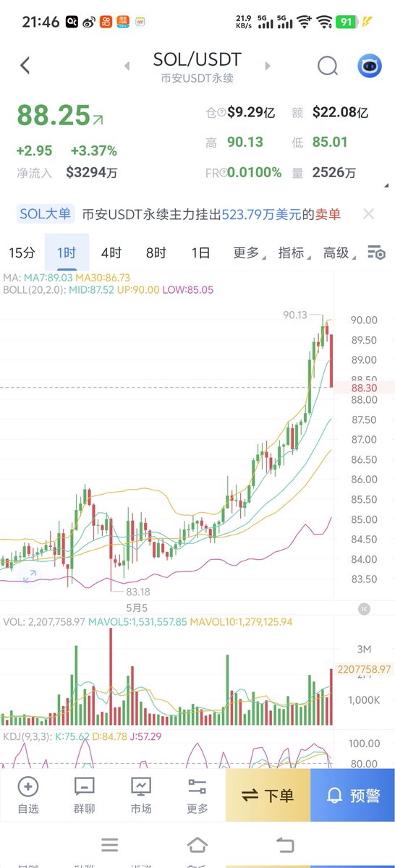Tap open interest $9.29亿 value

click(251, 112)
